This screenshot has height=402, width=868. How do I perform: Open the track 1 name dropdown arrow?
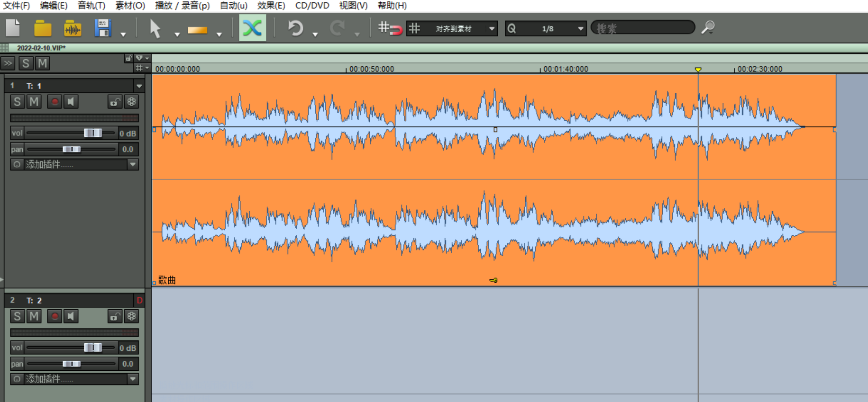139,86
